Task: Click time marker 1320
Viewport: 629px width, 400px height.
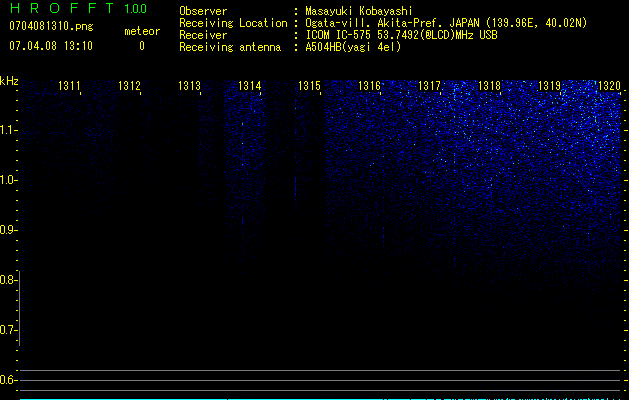Action: tap(609, 86)
